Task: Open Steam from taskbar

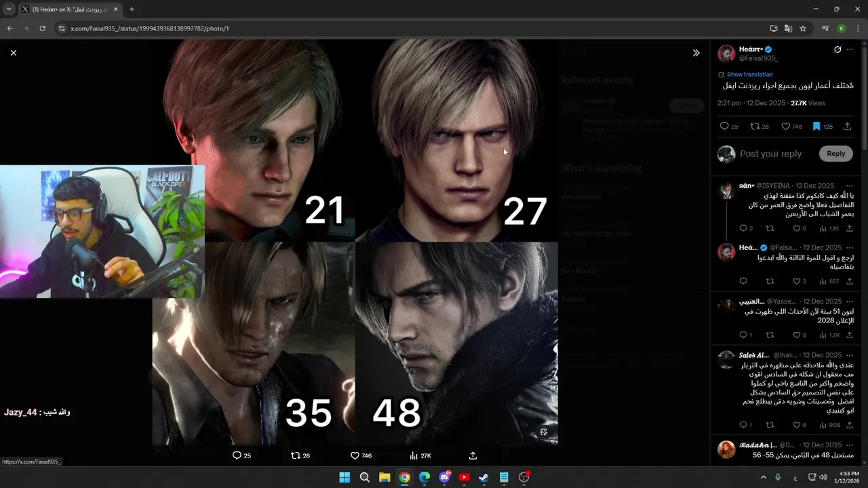Action: pyautogui.click(x=484, y=477)
